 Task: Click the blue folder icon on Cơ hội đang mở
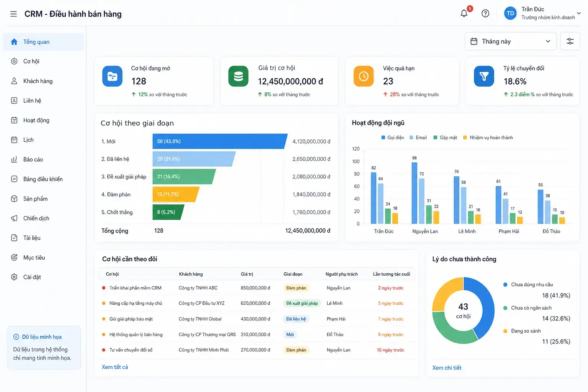click(113, 76)
